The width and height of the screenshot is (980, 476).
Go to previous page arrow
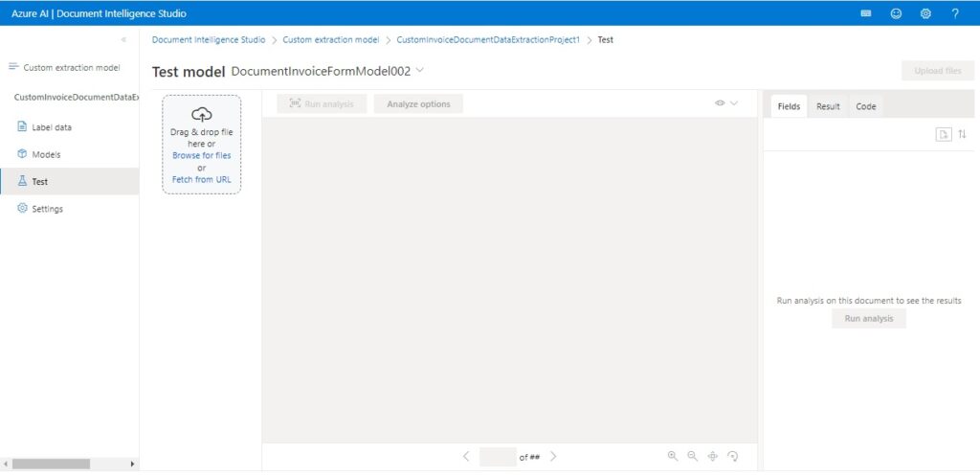point(466,457)
